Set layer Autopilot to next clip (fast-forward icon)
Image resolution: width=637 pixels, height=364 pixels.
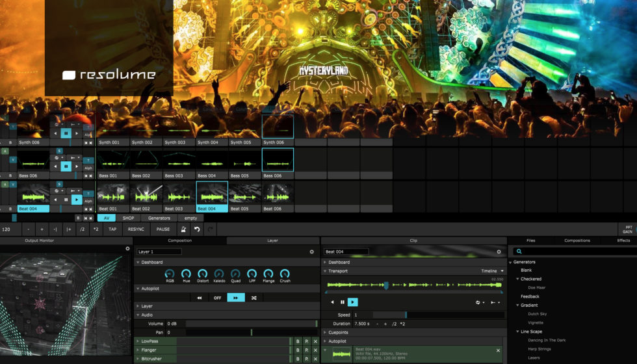[x=235, y=298]
